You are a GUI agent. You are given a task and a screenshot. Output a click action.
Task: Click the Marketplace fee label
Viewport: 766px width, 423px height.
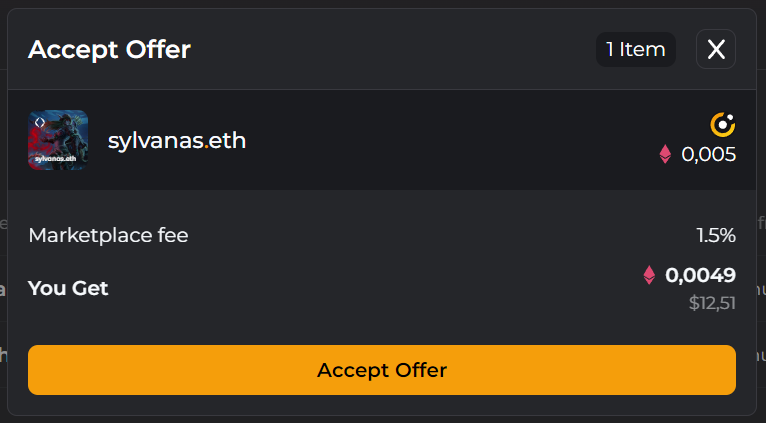click(x=108, y=235)
